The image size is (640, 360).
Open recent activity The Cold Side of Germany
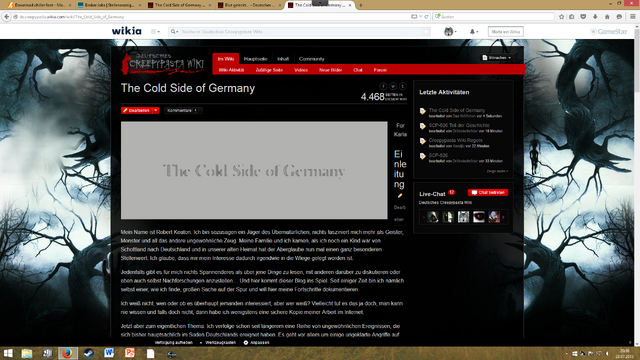coord(456,110)
